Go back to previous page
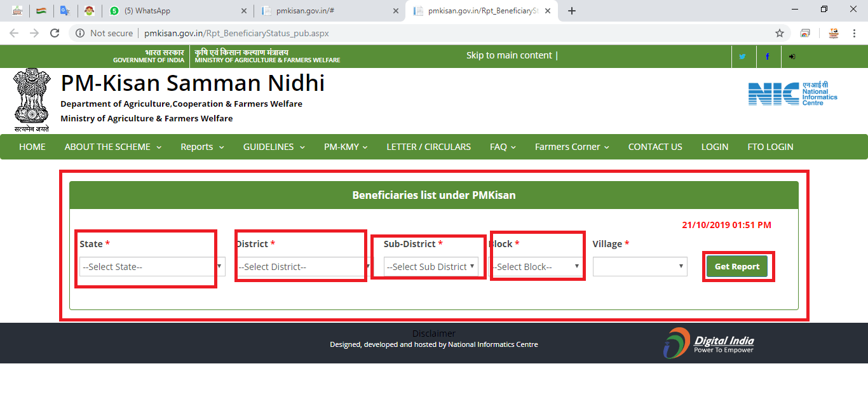This screenshot has width=868, height=399. (14, 33)
